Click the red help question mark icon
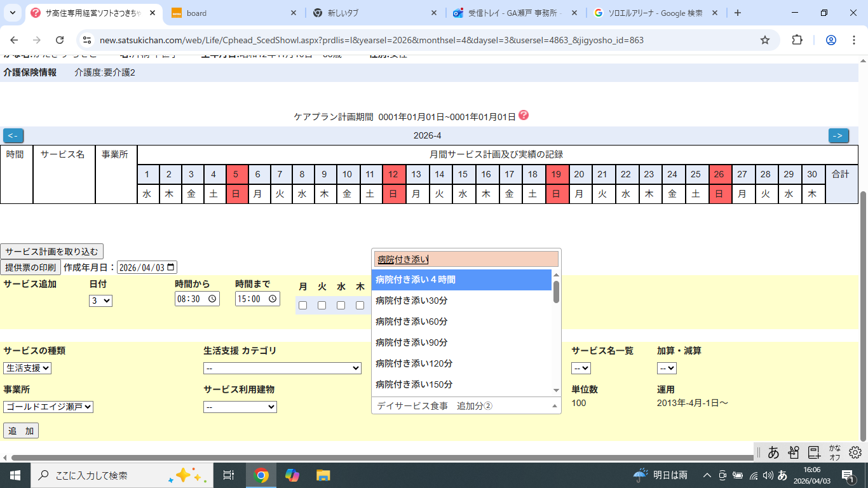This screenshot has height=488, width=868. pyautogui.click(x=524, y=116)
